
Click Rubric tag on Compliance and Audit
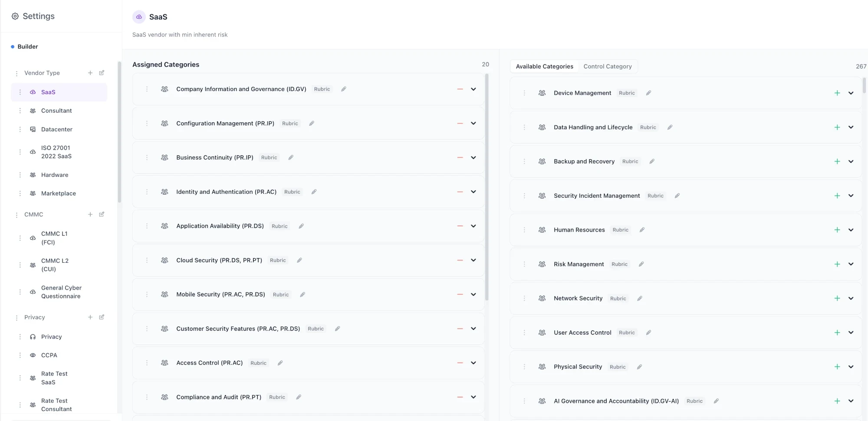click(277, 397)
